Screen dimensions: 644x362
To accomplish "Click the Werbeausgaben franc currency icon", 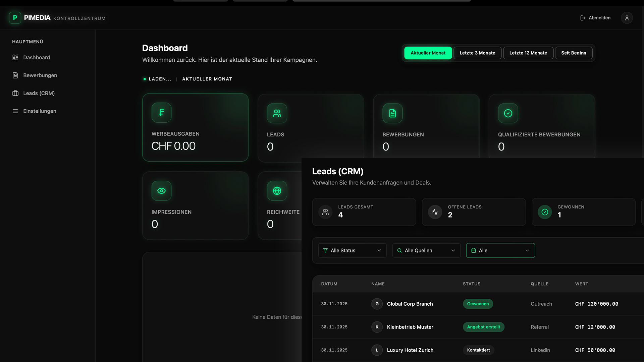I will pos(161,112).
